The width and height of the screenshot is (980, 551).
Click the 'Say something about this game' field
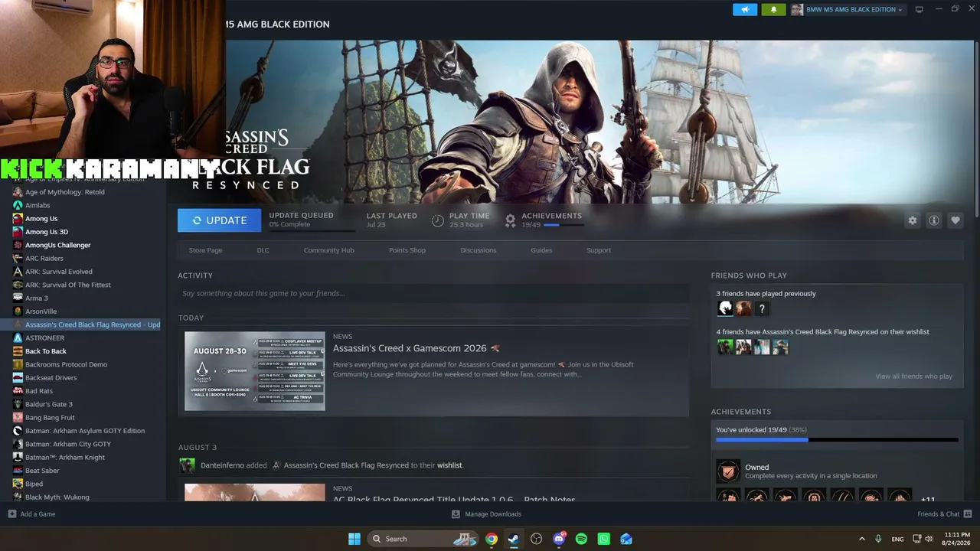[x=433, y=293]
